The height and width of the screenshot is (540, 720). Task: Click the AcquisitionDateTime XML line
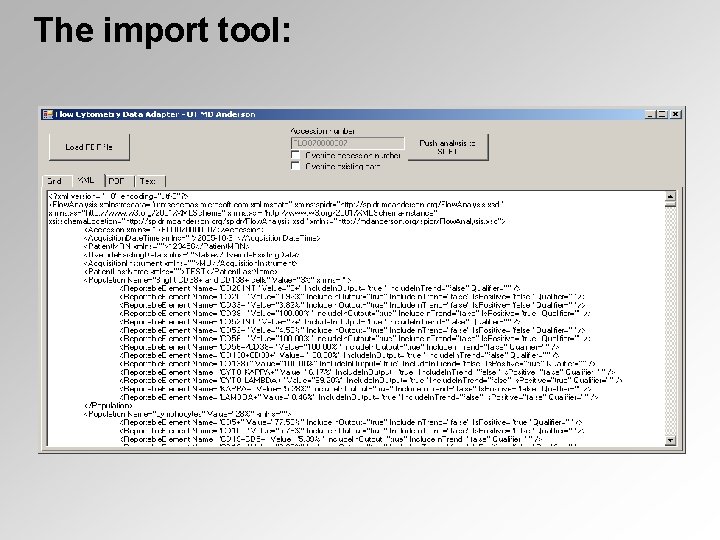[x=202, y=238]
